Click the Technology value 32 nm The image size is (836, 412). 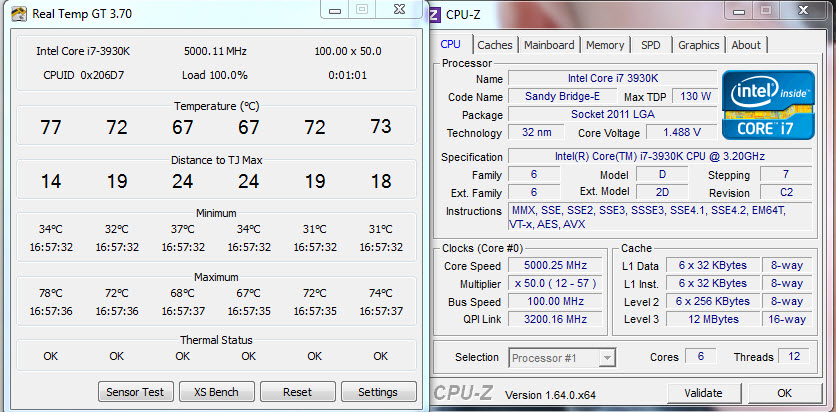tap(536, 132)
